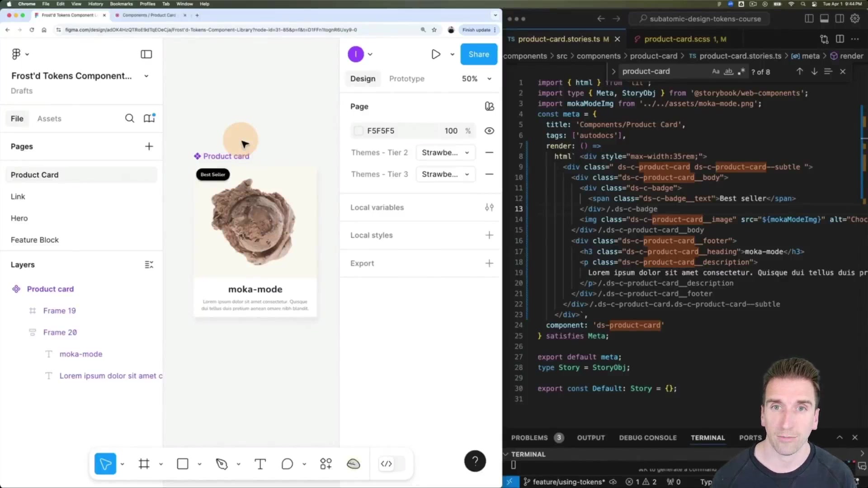Go to the previous search match in VS Code
This screenshot has width=868, height=488.
pyautogui.click(x=800, y=71)
